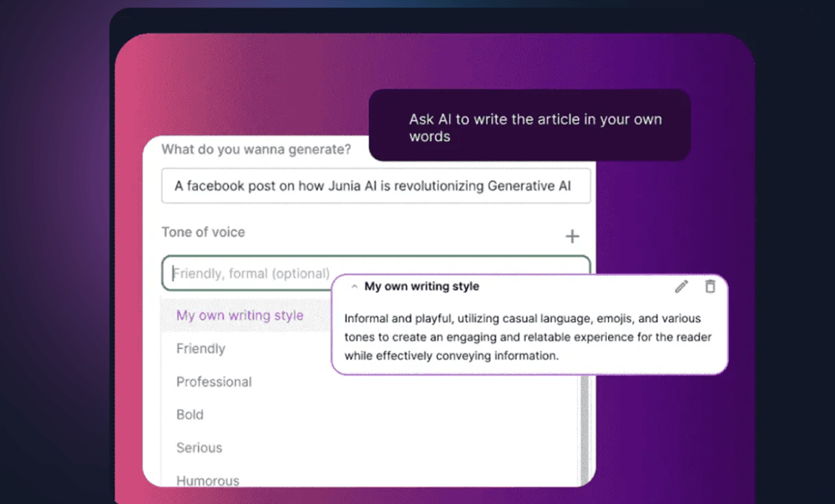Click the What do you wanna generate? heading

pyautogui.click(x=256, y=149)
